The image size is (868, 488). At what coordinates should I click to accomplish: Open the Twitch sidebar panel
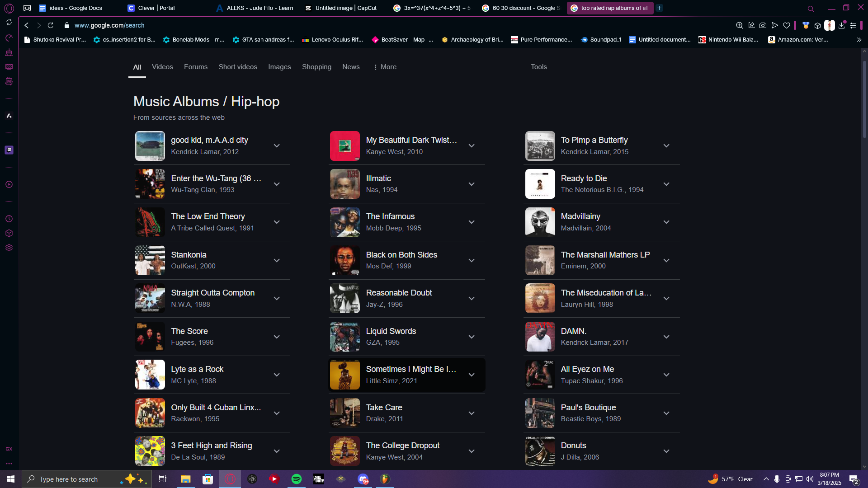[x=9, y=150]
